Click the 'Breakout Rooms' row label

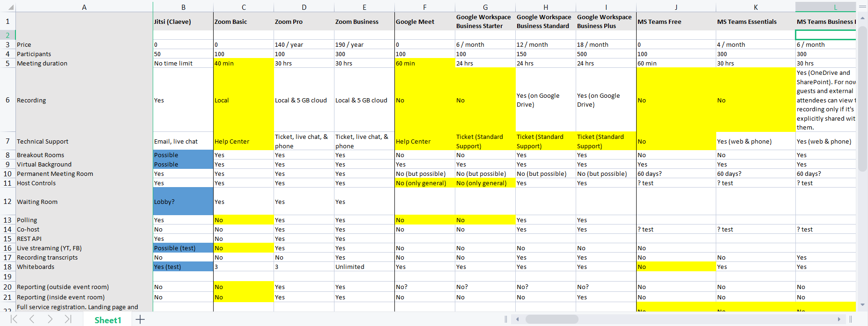pyautogui.click(x=84, y=155)
